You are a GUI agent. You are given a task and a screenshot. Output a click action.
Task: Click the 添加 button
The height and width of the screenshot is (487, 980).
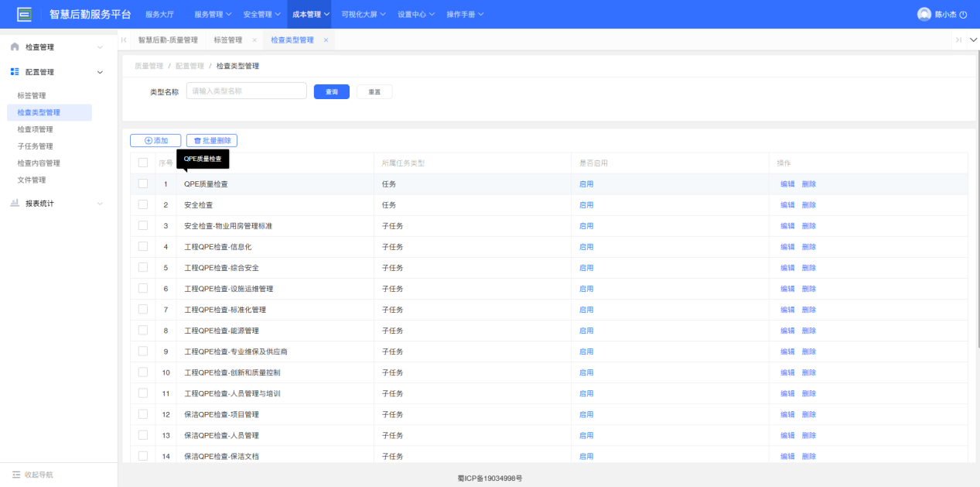155,141
